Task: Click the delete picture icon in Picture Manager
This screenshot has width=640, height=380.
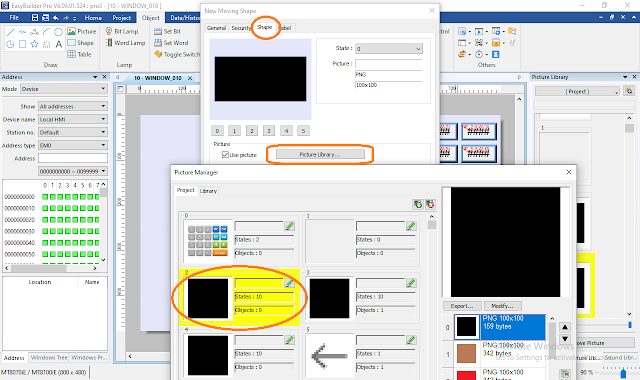Action: click(430, 204)
